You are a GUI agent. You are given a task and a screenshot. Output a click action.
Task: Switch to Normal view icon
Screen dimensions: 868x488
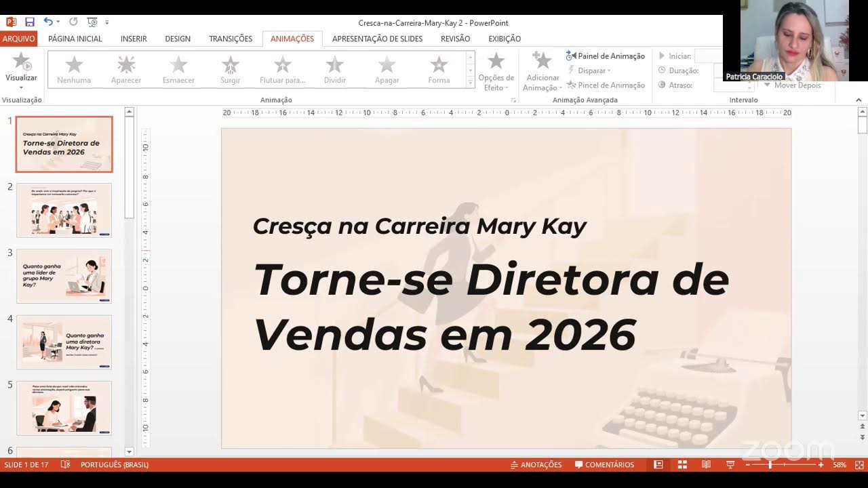coord(658,464)
